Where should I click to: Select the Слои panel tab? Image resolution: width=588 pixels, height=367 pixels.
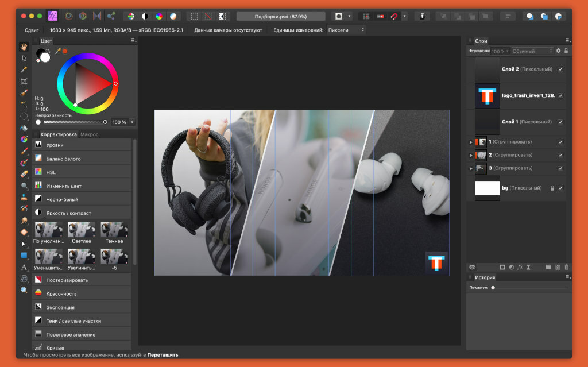tap(481, 41)
